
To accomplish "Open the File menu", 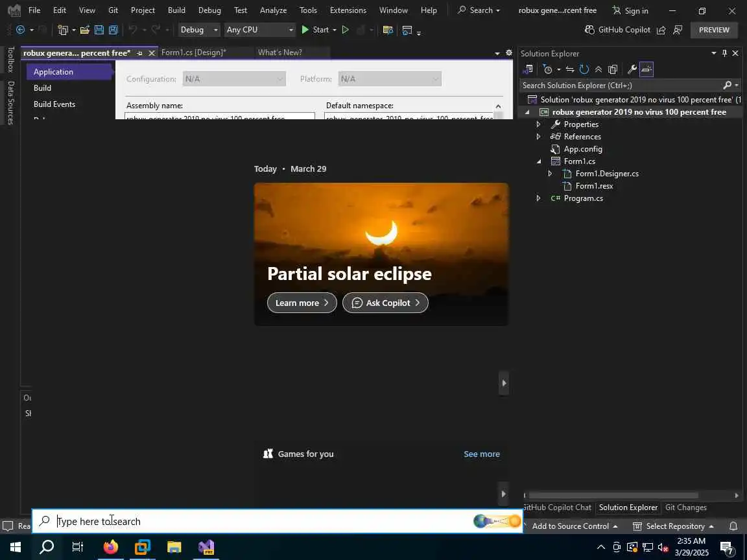I will 34,10.
